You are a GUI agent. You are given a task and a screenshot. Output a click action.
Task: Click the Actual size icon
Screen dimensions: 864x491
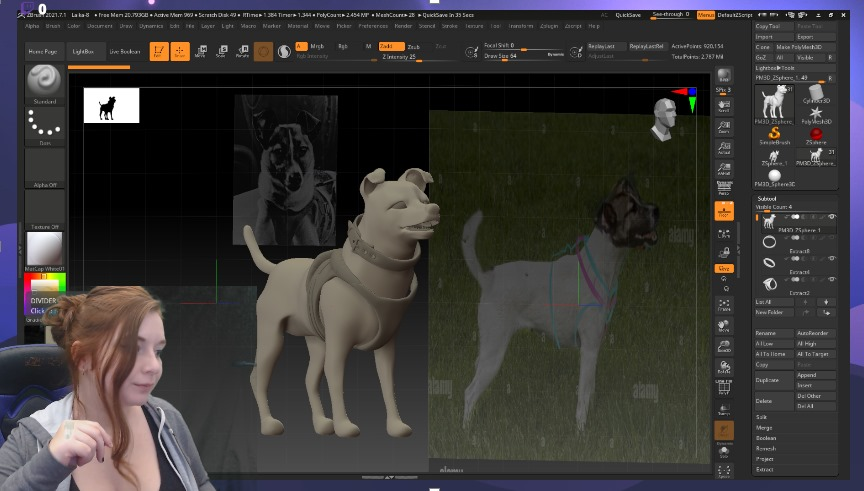(724, 148)
